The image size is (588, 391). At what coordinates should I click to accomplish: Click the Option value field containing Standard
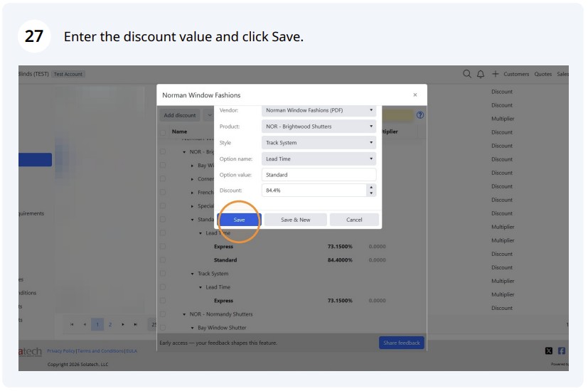click(x=319, y=175)
